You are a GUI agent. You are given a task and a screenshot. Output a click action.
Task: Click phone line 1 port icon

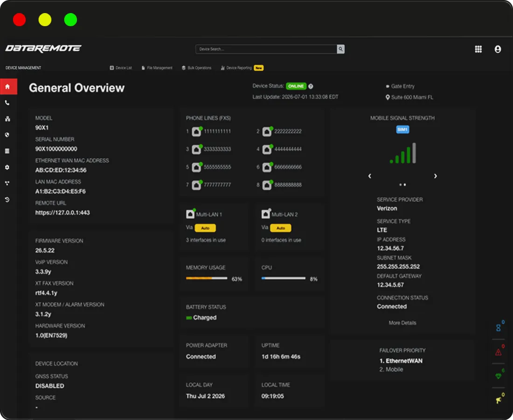click(x=197, y=131)
